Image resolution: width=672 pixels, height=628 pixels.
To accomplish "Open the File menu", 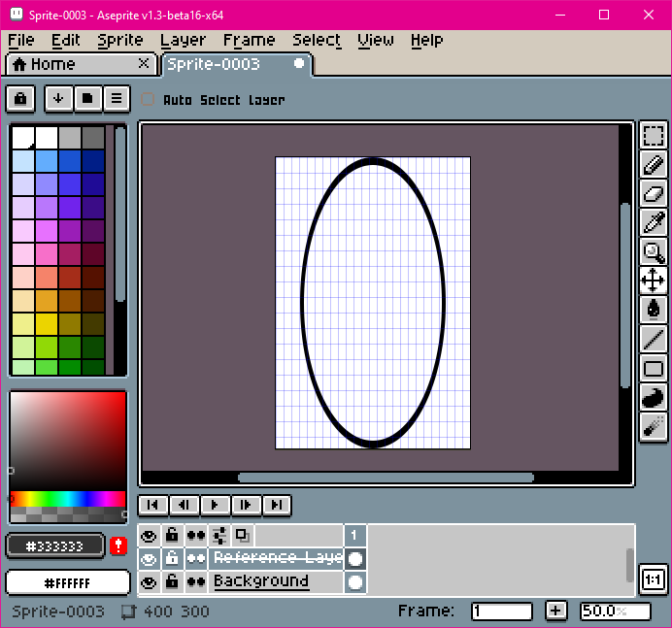I will (21, 40).
